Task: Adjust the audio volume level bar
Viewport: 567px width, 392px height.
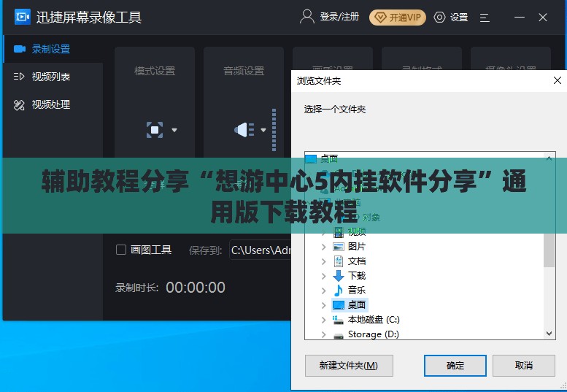Action: (274, 129)
